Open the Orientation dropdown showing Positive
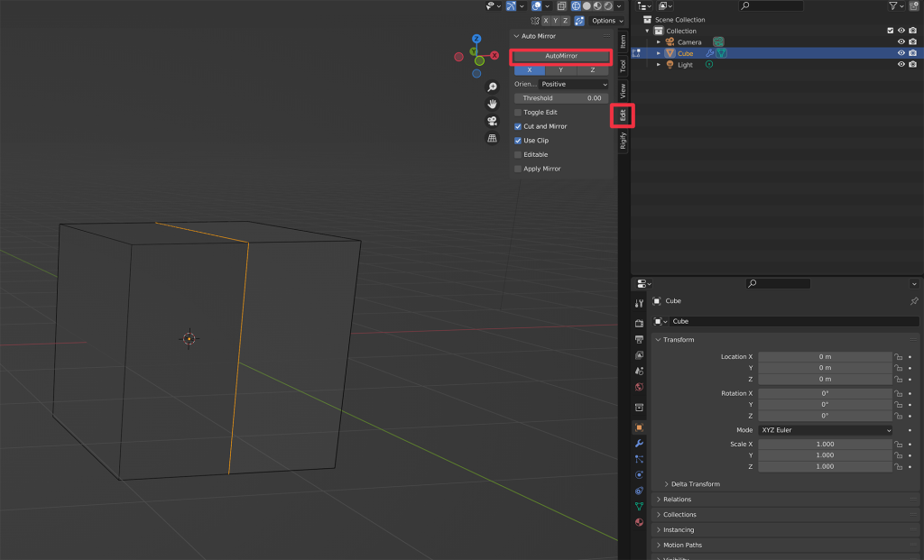The height and width of the screenshot is (560, 924). pyautogui.click(x=573, y=84)
